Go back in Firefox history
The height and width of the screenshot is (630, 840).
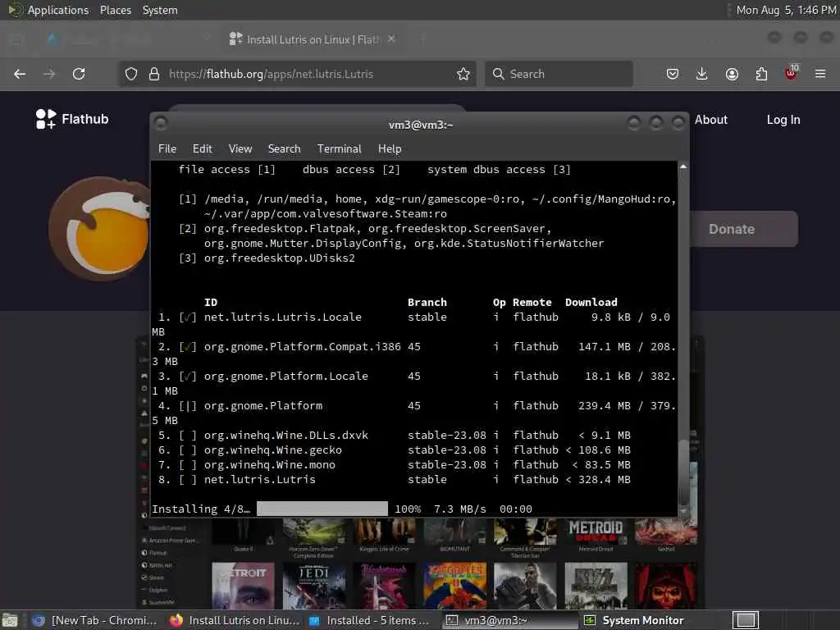(20, 74)
